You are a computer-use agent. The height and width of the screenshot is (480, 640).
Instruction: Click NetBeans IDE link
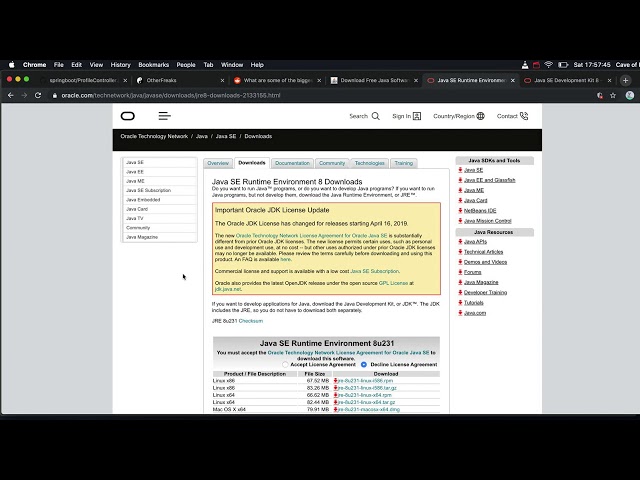pyautogui.click(x=480, y=211)
